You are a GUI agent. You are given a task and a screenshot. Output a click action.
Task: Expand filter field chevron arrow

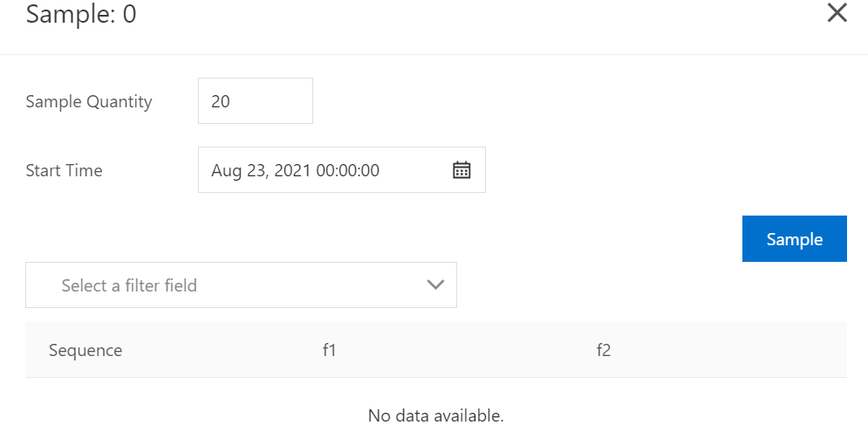[436, 285]
